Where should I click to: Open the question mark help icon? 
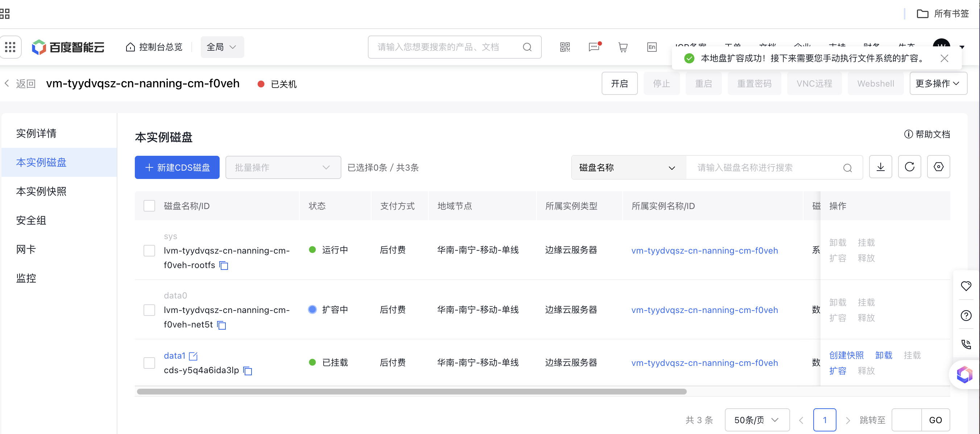click(x=966, y=315)
